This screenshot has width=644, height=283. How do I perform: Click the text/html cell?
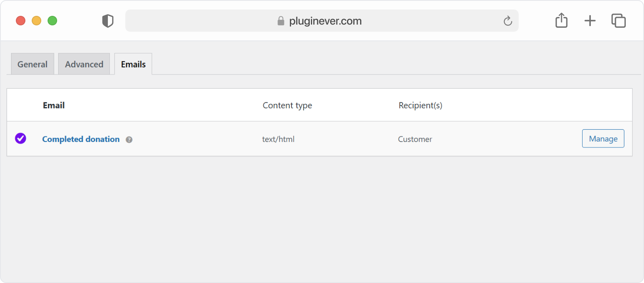(278, 139)
